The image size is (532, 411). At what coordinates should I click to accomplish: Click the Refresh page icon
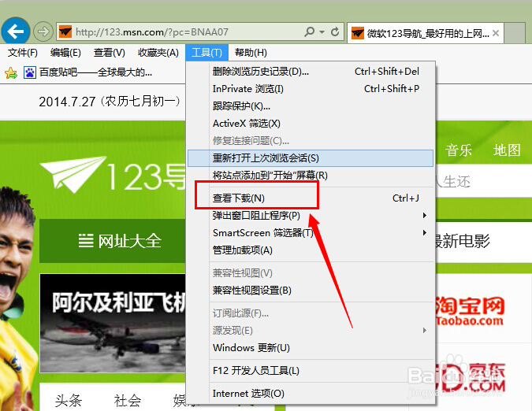pyautogui.click(x=335, y=31)
